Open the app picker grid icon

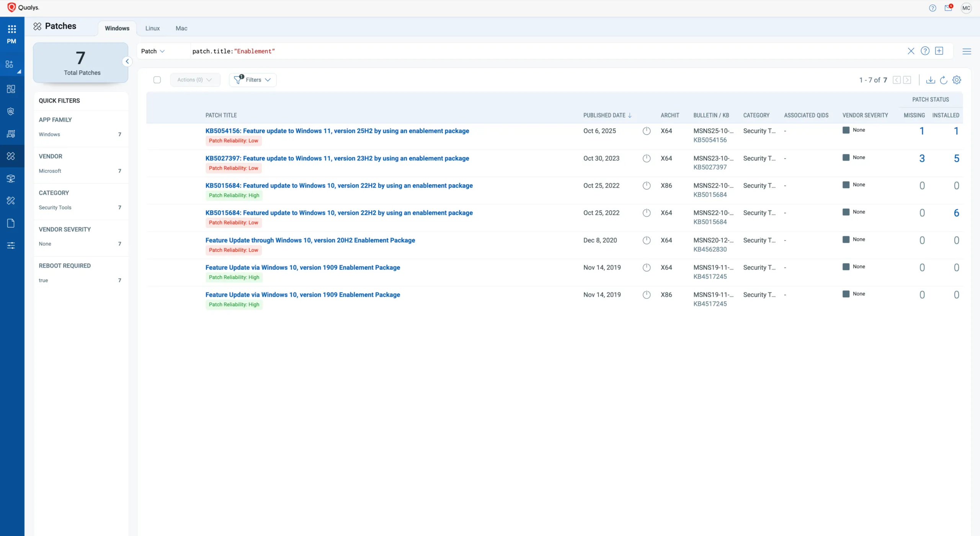12,29
